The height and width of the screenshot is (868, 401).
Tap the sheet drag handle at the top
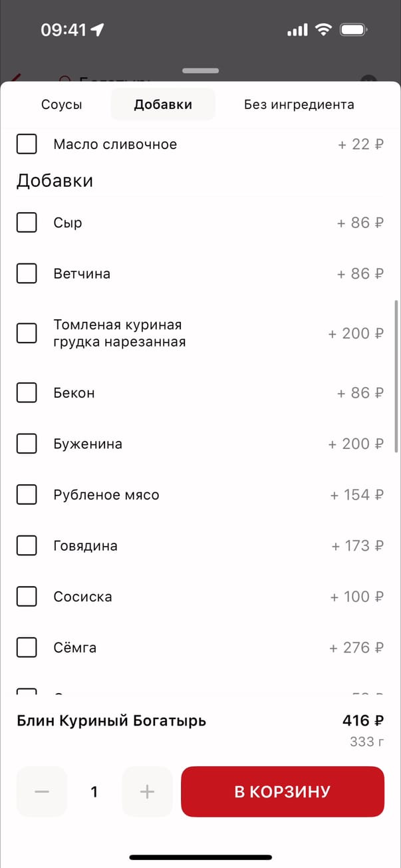(200, 71)
